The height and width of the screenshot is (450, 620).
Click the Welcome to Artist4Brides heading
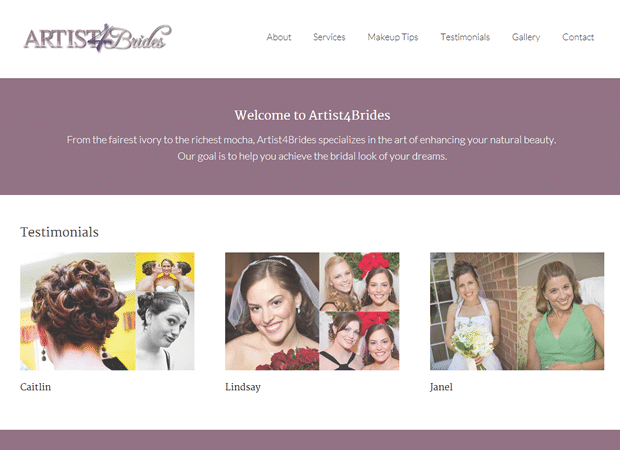[312, 115]
